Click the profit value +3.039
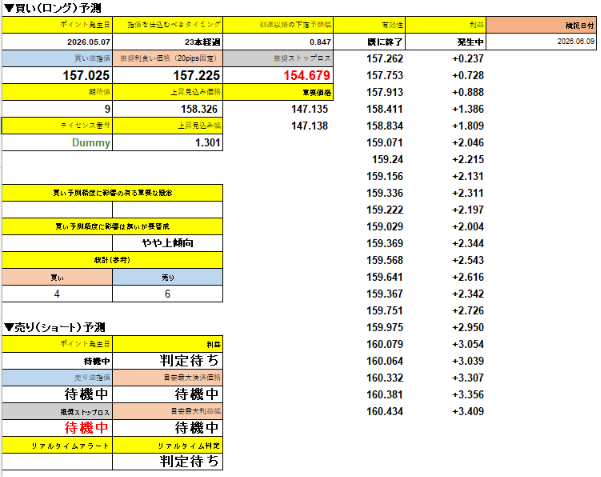 pyautogui.click(x=468, y=361)
